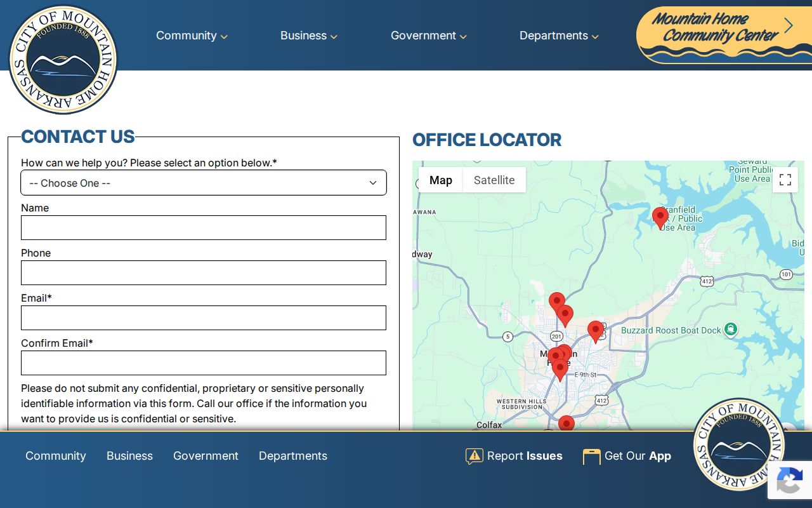Click the 'E 9th St' street label
812x508 pixels.
pyautogui.click(x=586, y=375)
